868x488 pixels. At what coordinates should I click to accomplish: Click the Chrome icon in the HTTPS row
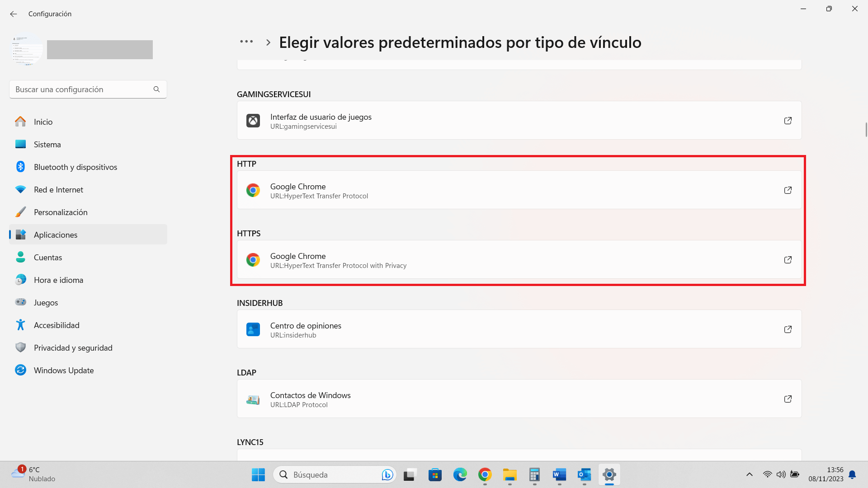click(253, 260)
